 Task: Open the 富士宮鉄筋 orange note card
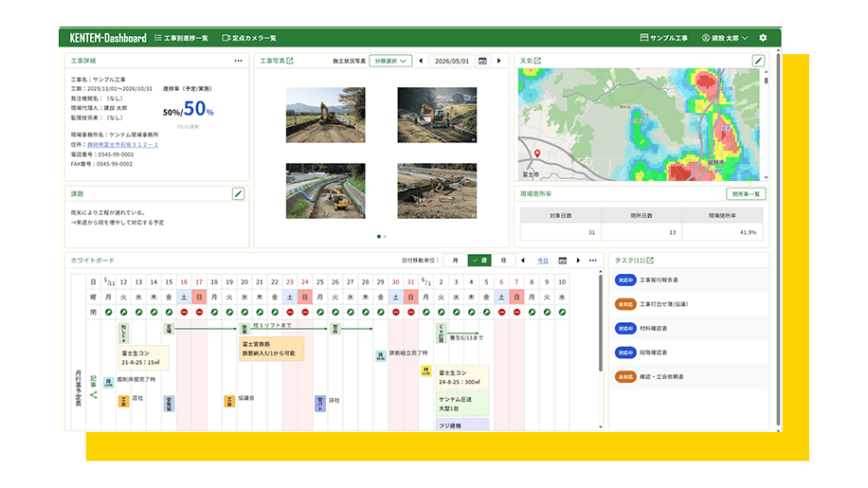click(271, 349)
